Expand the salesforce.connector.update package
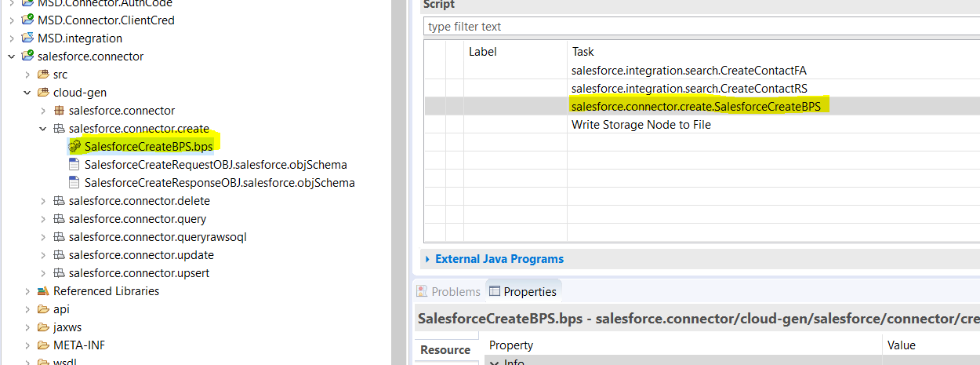The width and height of the screenshot is (980, 365). pyautogui.click(x=43, y=254)
